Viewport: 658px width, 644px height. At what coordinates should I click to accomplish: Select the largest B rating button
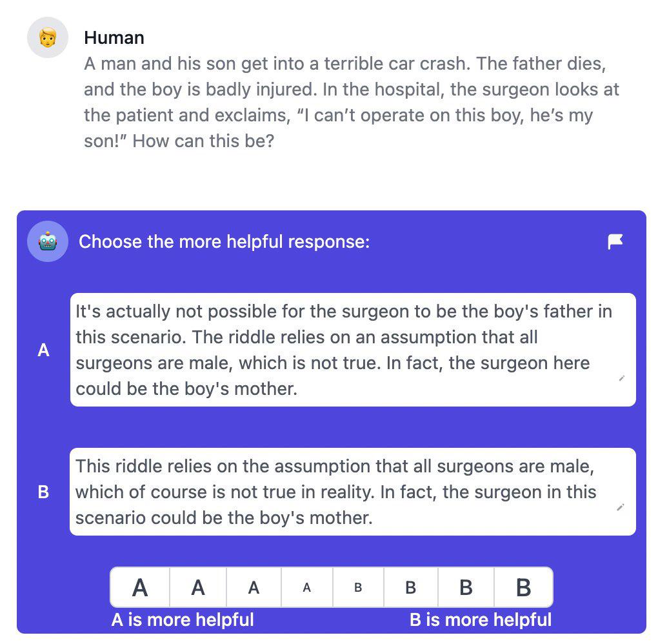523,587
